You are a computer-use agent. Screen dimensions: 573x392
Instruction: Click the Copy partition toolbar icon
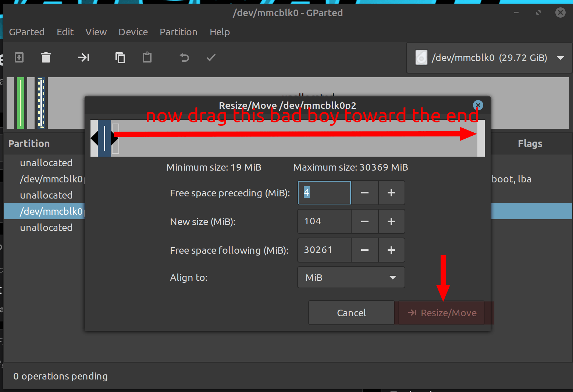120,58
